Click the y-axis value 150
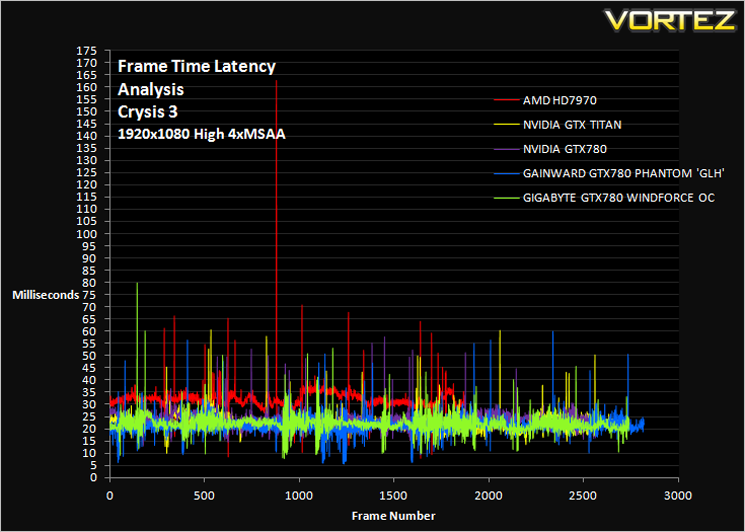 [x=87, y=112]
